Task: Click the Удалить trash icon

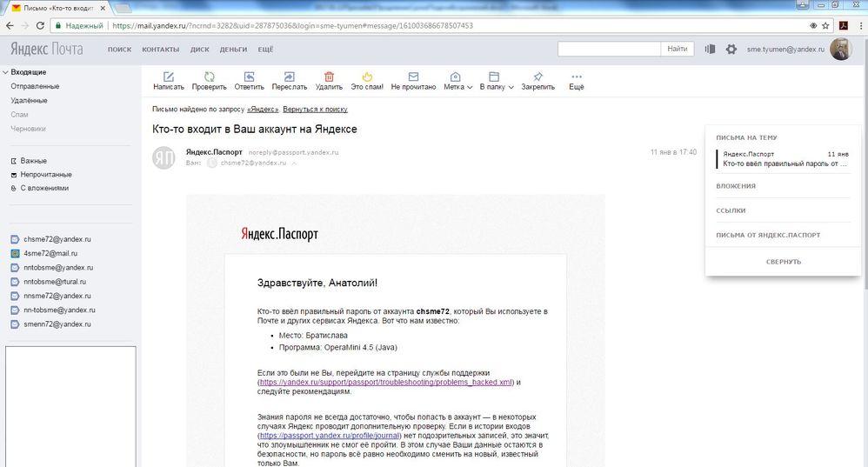Action: click(329, 77)
